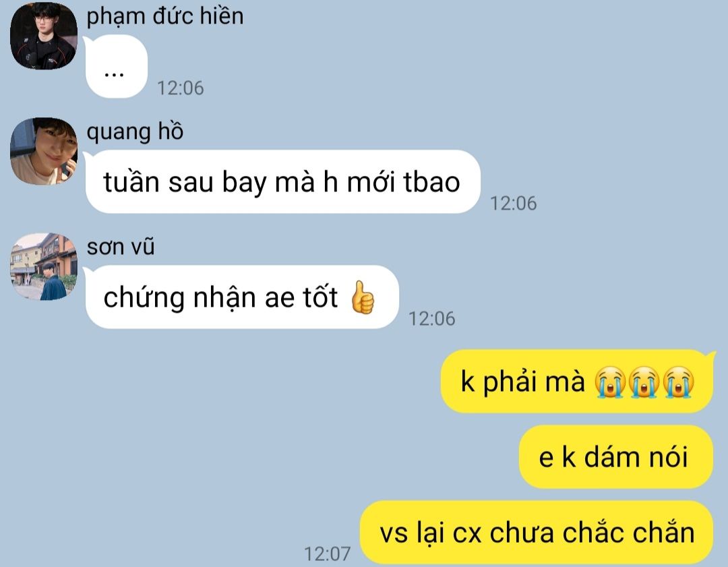Open quang hồ's avatar photo
The height and width of the screenshot is (567, 728).
[x=44, y=152]
